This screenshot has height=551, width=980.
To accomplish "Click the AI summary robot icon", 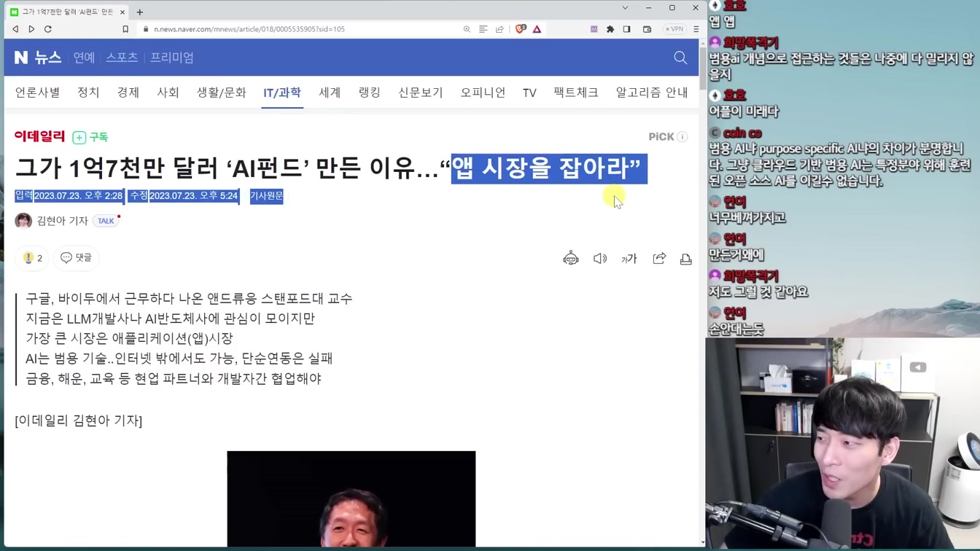I will (571, 258).
